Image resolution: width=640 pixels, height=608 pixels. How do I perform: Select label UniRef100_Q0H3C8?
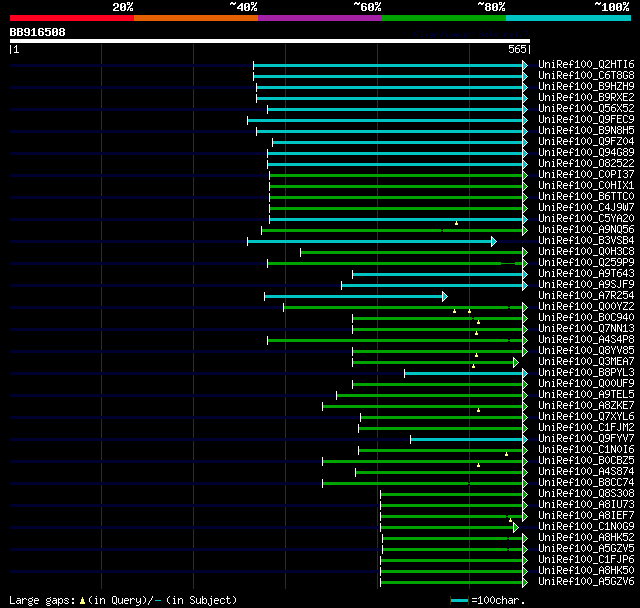pyautogui.click(x=586, y=252)
